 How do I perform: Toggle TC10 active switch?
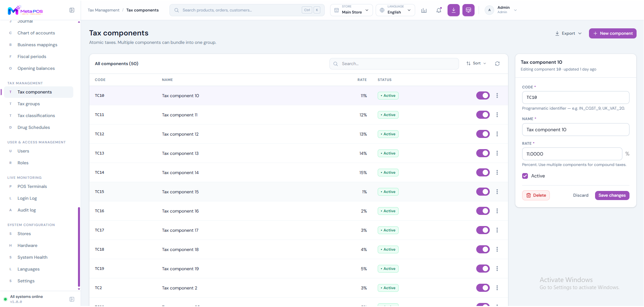pos(483,95)
